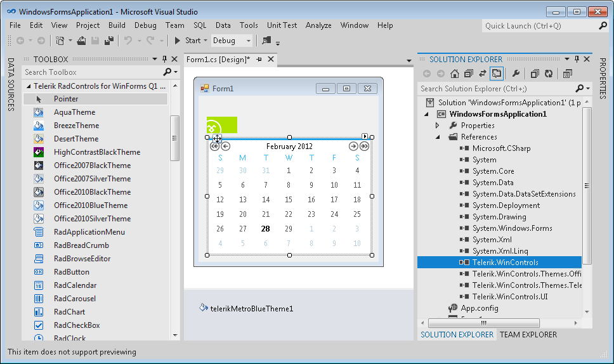Image resolution: width=614 pixels, height=364 pixels.
Task: Click calendar fast-backward navigation arrow
Action: pos(214,146)
